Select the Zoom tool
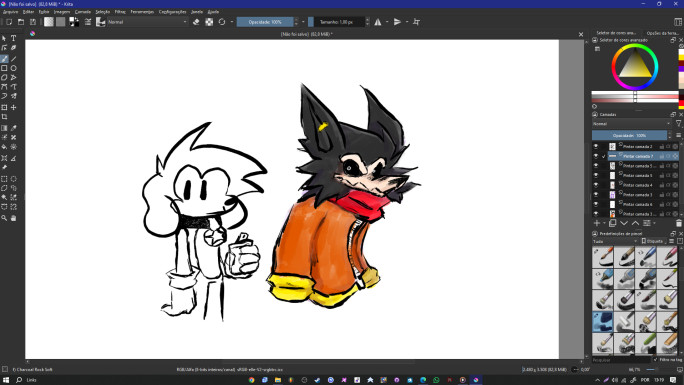The image size is (684, 385). pos(4,218)
